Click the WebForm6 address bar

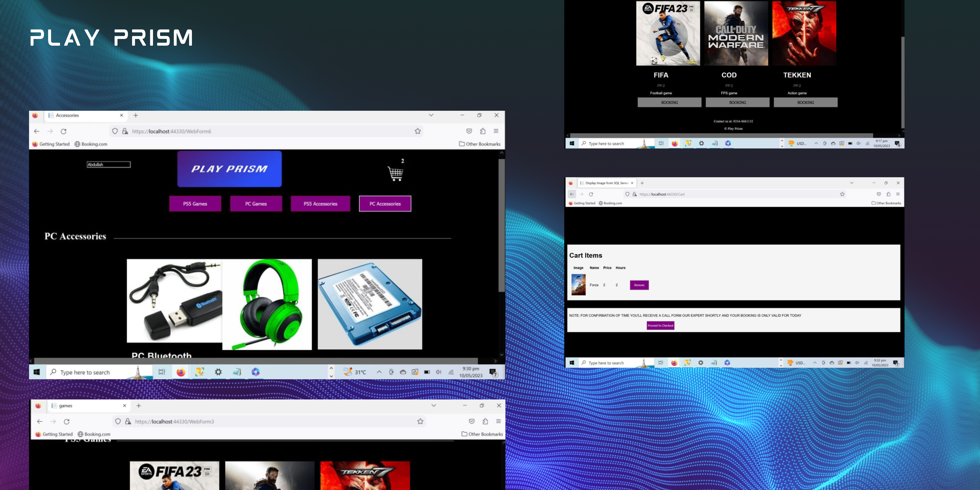coord(266,131)
